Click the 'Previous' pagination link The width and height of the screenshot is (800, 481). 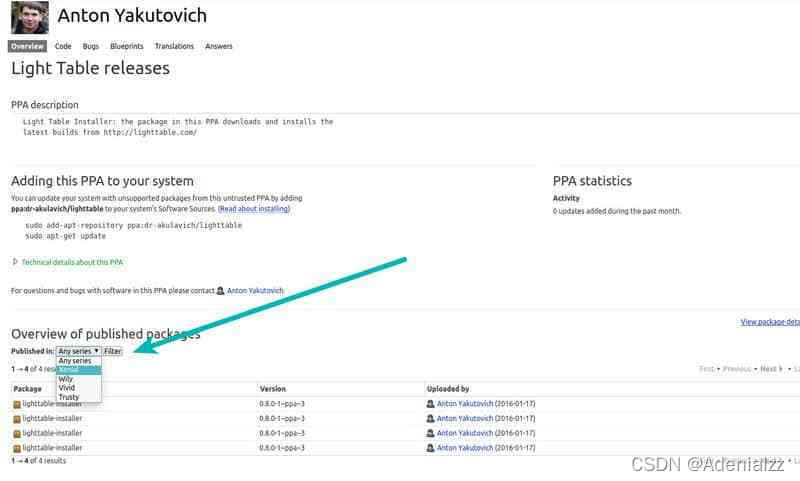[737, 369]
